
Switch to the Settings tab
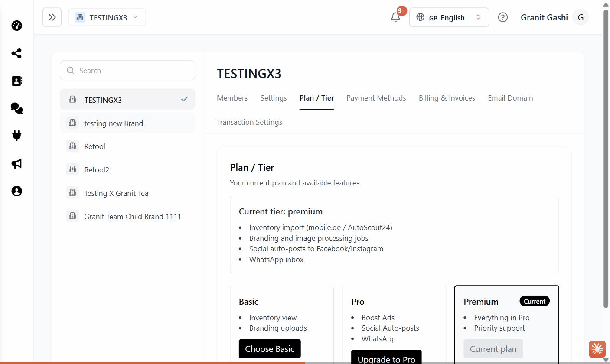(274, 98)
